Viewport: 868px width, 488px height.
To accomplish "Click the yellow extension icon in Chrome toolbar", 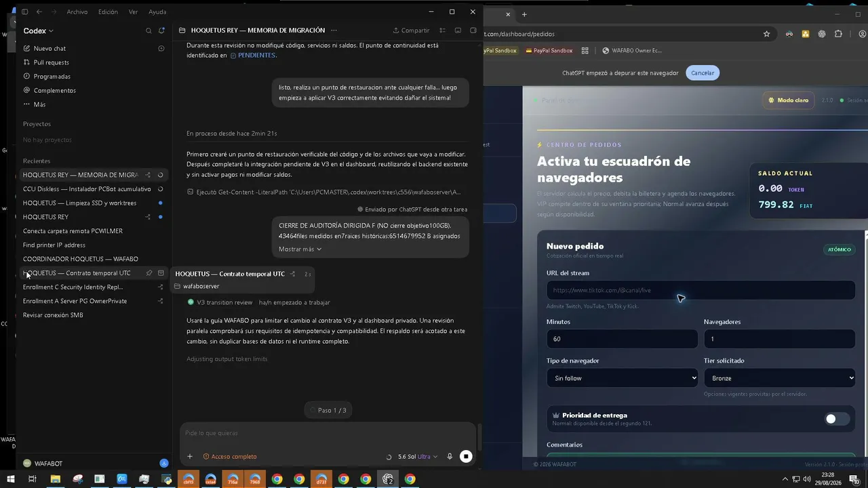I will pos(805,34).
